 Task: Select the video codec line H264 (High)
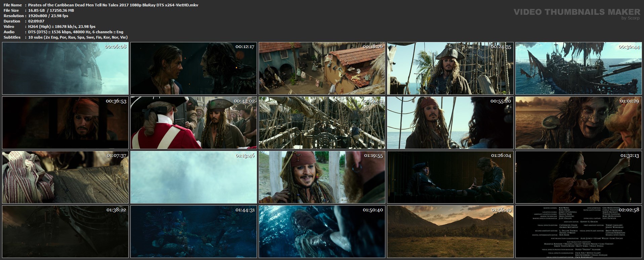(x=62, y=27)
